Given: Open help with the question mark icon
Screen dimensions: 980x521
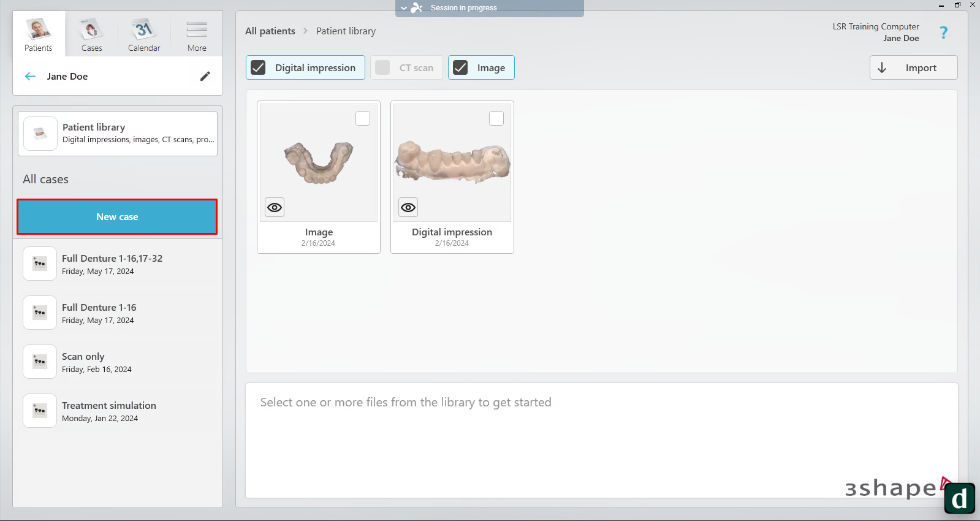Looking at the screenshot, I should 943,32.
